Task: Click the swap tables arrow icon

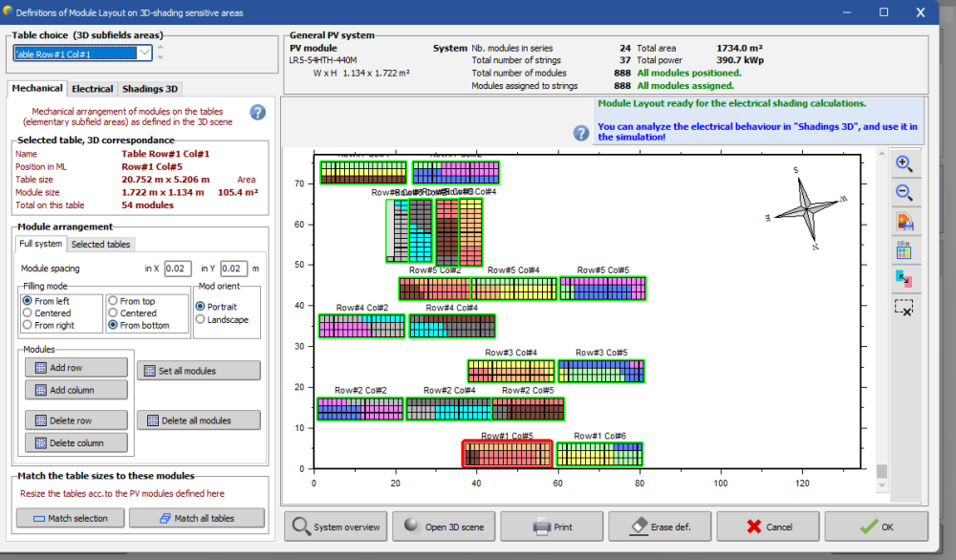Action: [903, 279]
